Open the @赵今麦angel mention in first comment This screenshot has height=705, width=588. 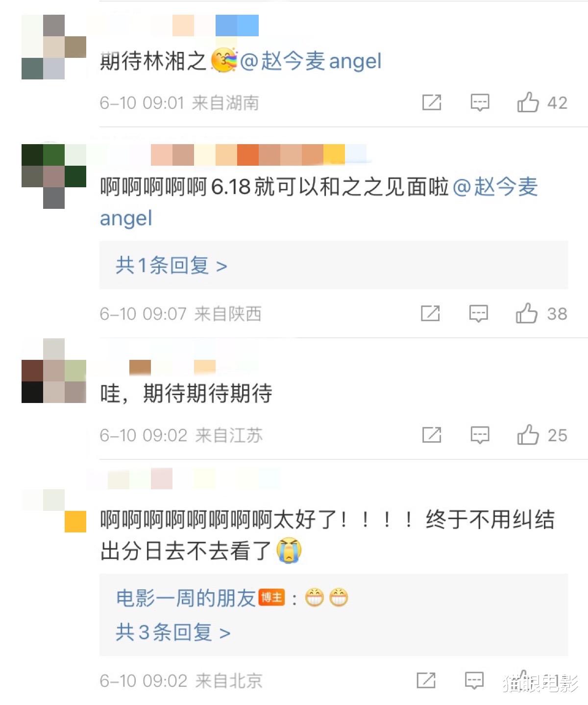point(311,61)
